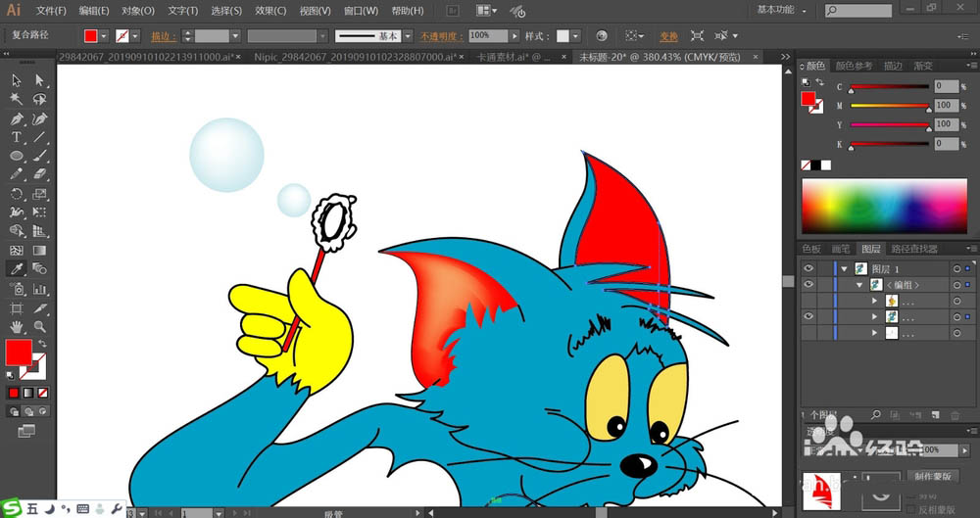Select the Selection (black arrow) tool
980x518 pixels.
point(17,80)
